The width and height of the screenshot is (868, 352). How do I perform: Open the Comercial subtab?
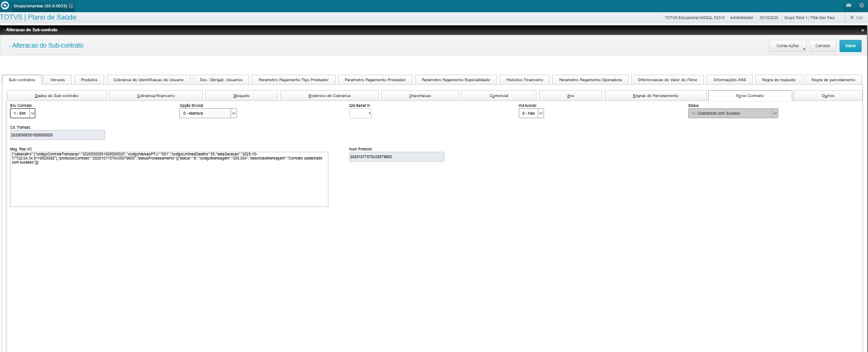499,96
